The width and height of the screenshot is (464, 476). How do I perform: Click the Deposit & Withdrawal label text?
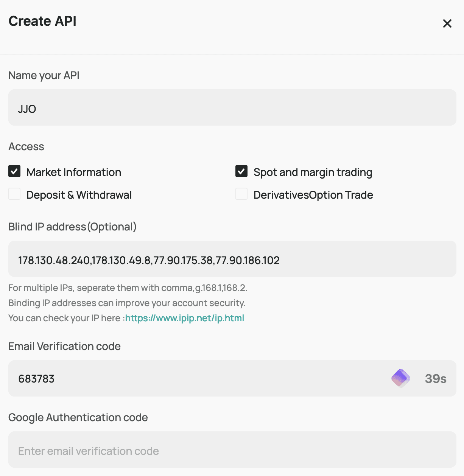(x=79, y=195)
